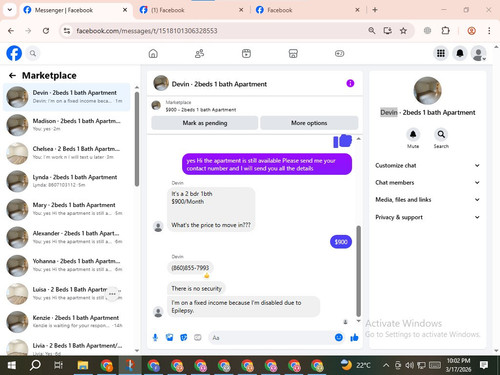This screenshot has height=375, width=500.
Task: Open the emoji picker smiley
Action: coord(339,338)
